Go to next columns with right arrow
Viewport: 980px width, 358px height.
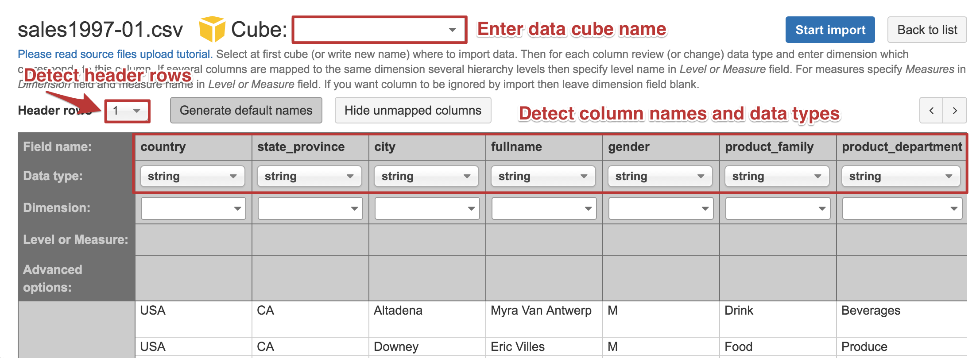click(x=955, y=111)
